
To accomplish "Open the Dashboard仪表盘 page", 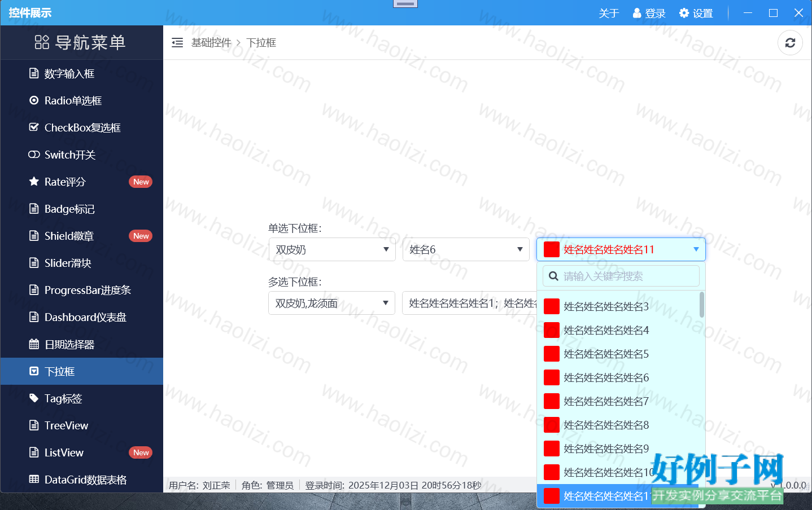I will point(82,317).
